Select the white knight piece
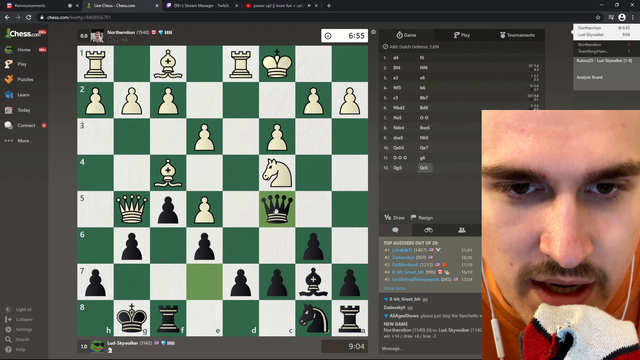The width and height of the screenshot is (640, 360). coord(277,173)
